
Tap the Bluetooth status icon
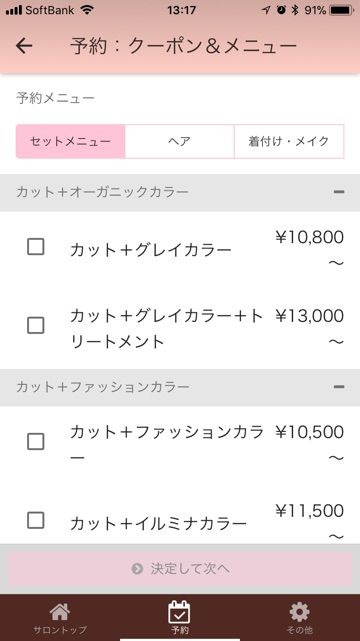295,10
